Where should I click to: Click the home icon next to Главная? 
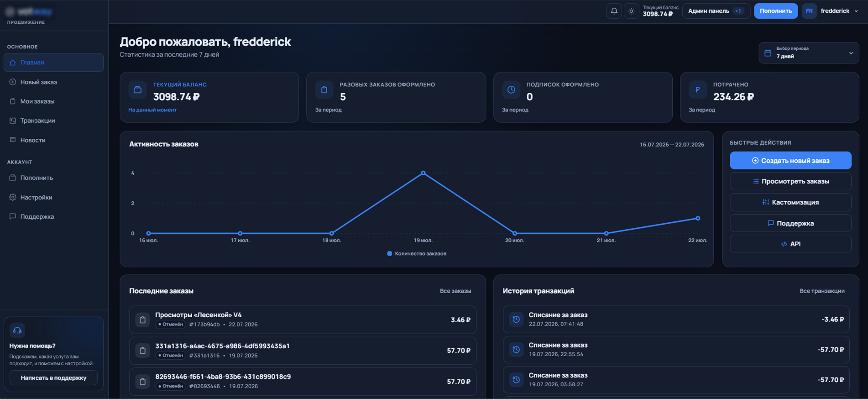point(13,63)
